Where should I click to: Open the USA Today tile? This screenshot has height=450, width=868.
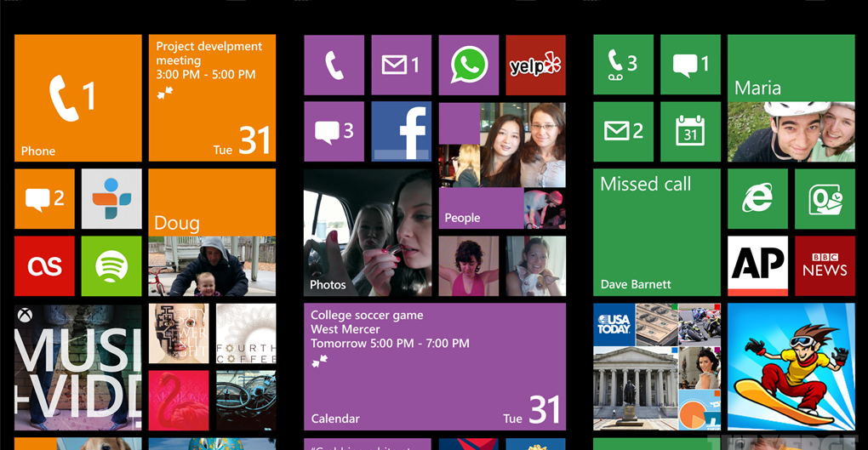(657, 367)
